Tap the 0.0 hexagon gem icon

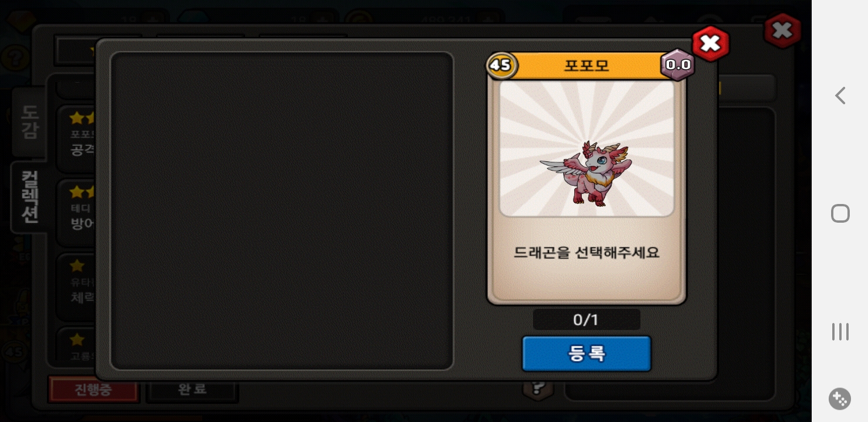pyautogui.click(x=677, y=64)
